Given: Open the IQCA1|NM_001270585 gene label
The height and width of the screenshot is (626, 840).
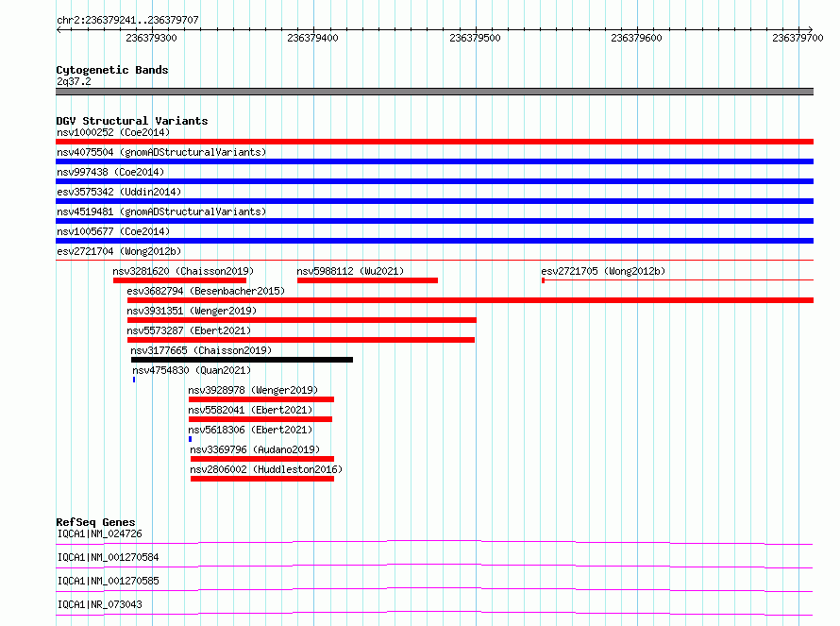Looking at the screenshot, I should (109, 581).
